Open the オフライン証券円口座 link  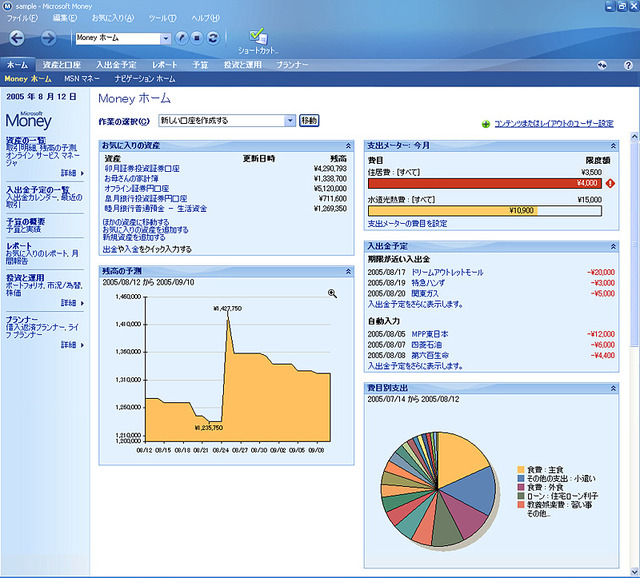pos(137,189)
